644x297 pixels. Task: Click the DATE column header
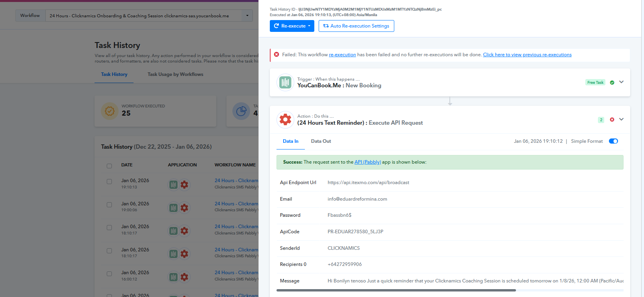coord(127,165)
